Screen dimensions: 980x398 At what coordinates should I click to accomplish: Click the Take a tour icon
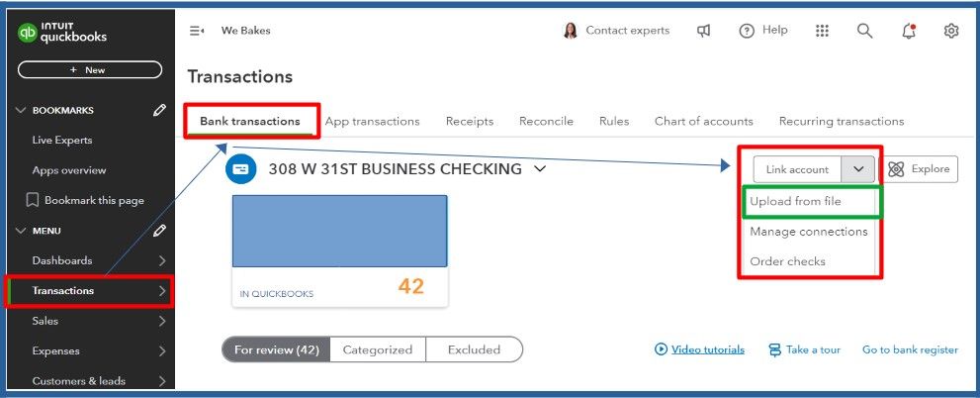click(x=775, y=349)
